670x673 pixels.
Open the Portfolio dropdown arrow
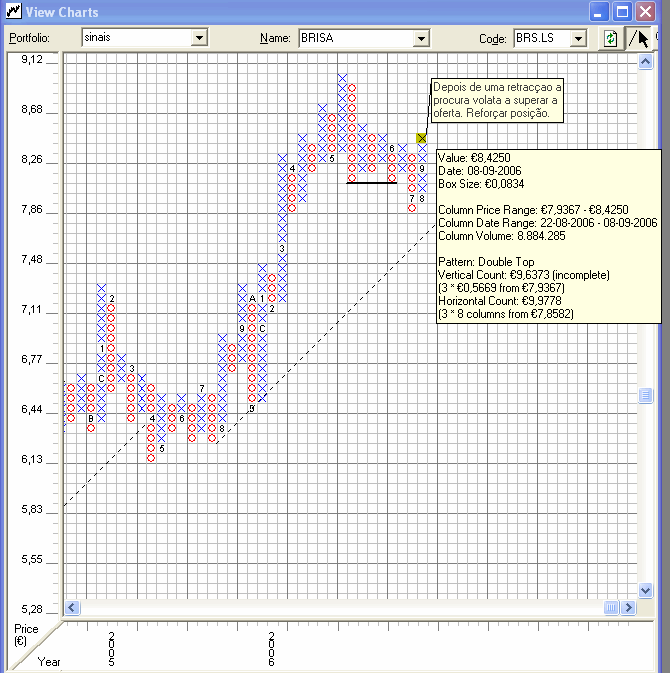[x=199, y=38]
